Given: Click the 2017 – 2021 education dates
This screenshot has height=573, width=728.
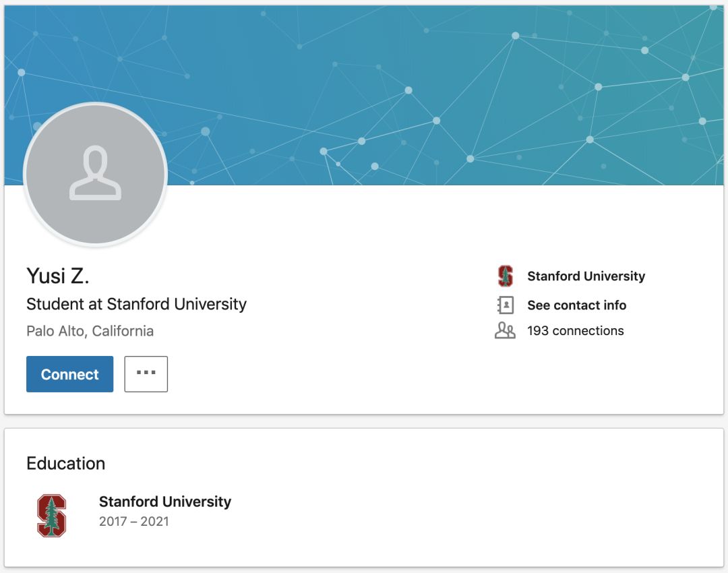Looking at the screenshot, I should (133, 522).
